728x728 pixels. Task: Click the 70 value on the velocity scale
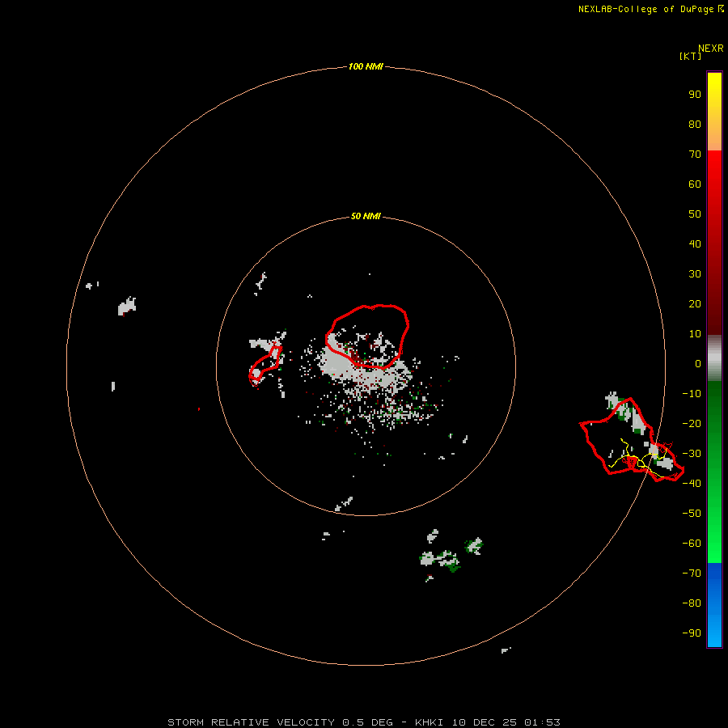coord(695,154)
